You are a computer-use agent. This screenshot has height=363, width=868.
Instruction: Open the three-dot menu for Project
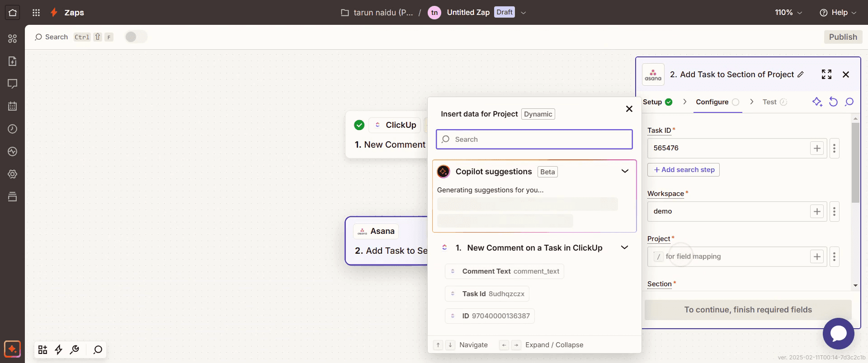point(834,256)
